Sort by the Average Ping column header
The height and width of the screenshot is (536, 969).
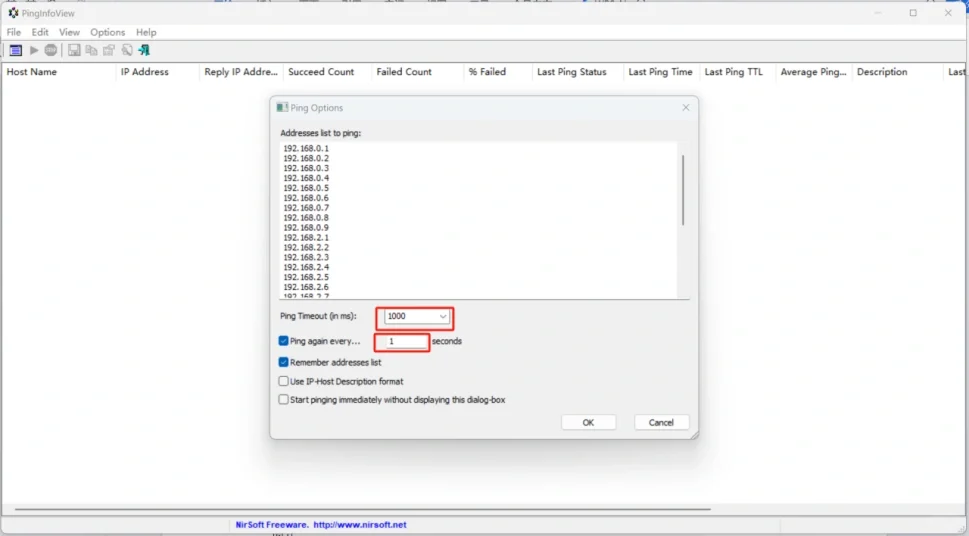click(814, 72)
